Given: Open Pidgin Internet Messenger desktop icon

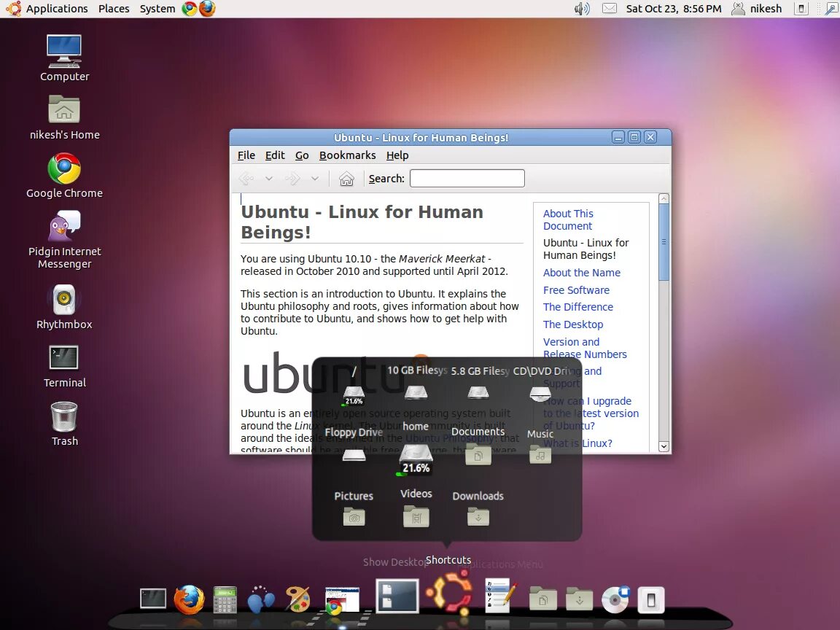Looking at the screenshot, I should 64,239.
